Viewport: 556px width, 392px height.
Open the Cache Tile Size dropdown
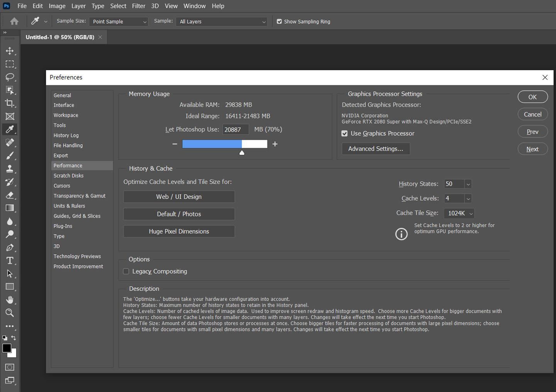(460, 213)
